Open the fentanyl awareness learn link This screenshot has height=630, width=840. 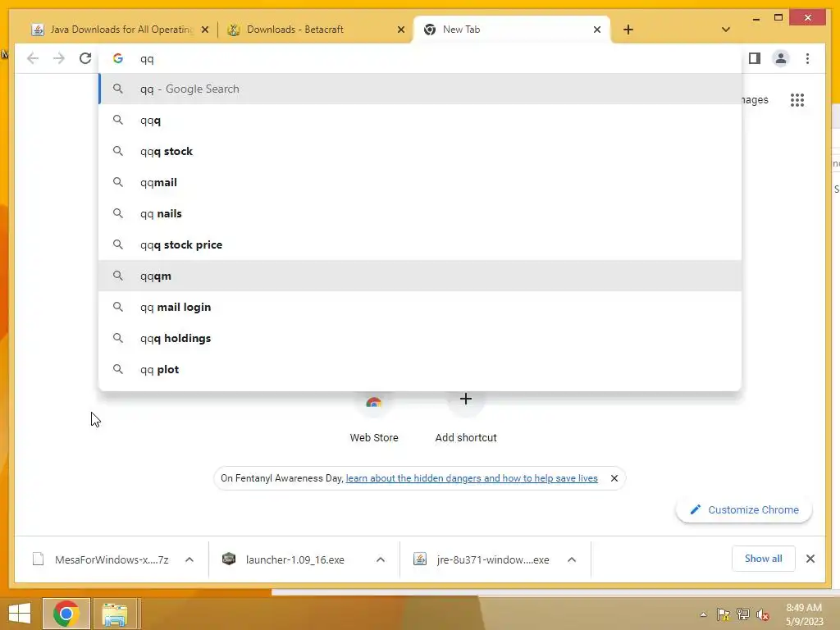472,478
